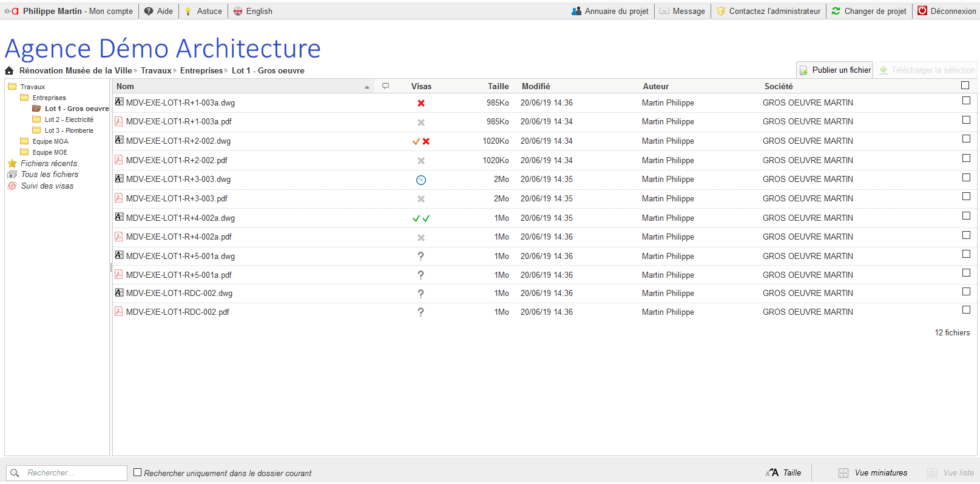Check the box for MDV-EXE-LOT1-R+2-002.dwg

point(966,139)
